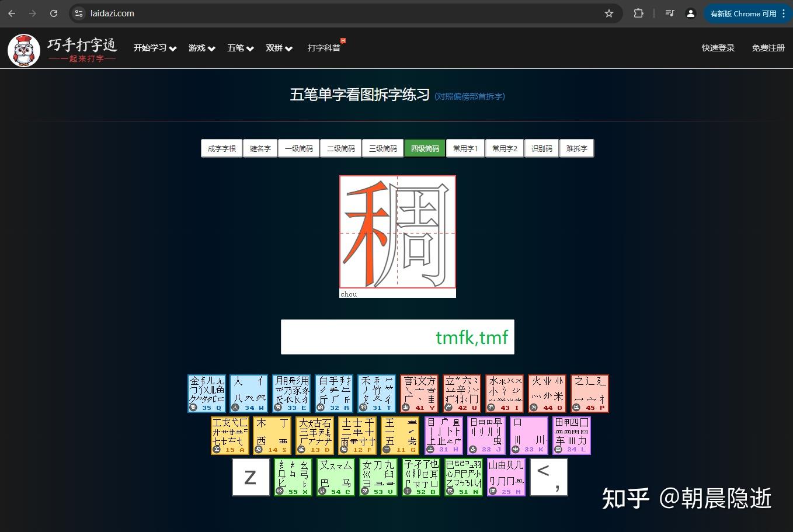Click the 25 M key card
793x532 pixels.
pyautogui.click(x=506, y=477)
